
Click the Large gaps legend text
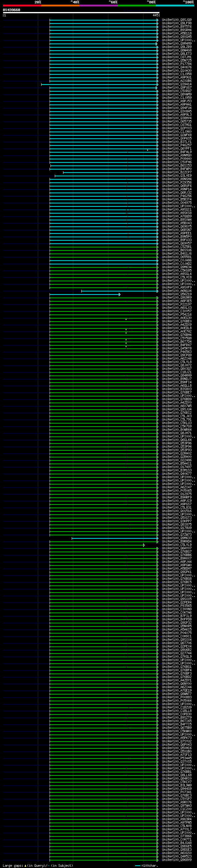pos(38,865)
